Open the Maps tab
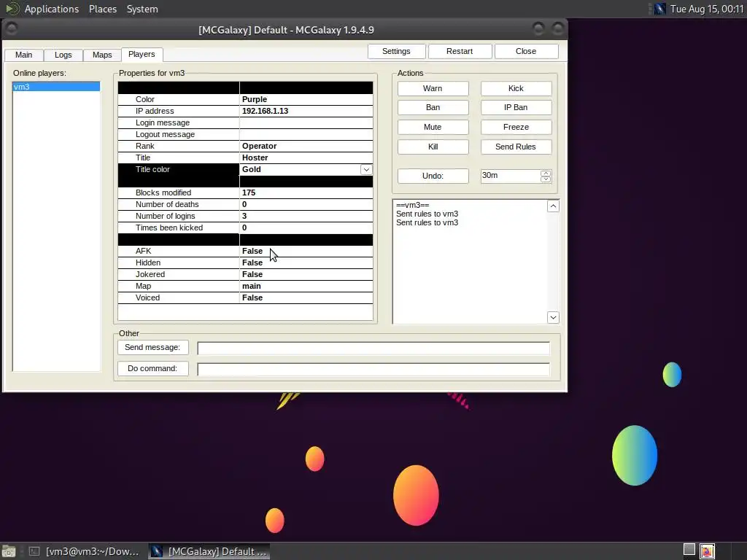The height and width of the screenshot is (560, 747). [x=102, y=55]
